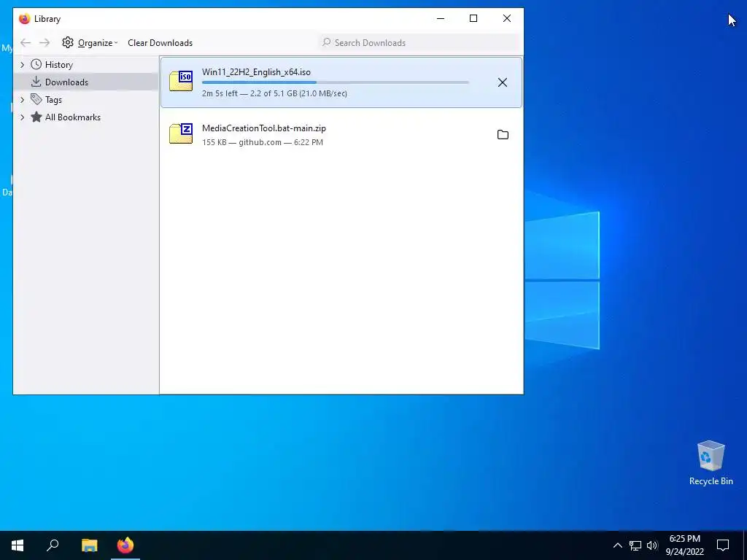Open folder containing MediaCreationTool.bat-main.zip
The height and width of the screenshot is (560, 747).
point(503,135)
